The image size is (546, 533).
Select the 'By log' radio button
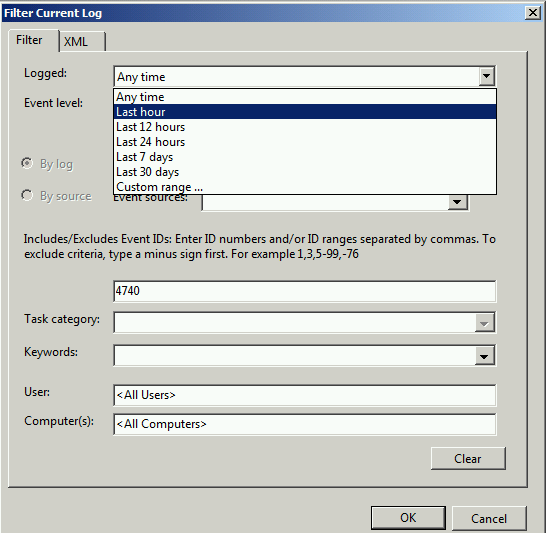tap(27, 163)
